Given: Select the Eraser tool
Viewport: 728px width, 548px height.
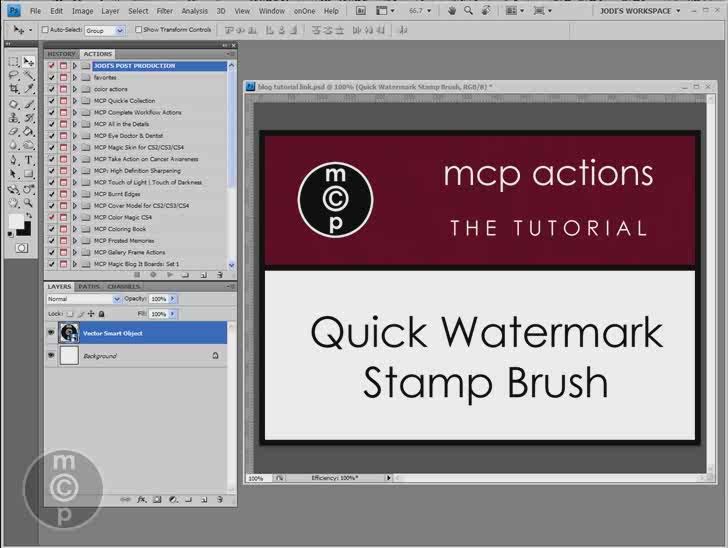Looking at the screenshot, I should pyautogui.click(x=13, y=131).
